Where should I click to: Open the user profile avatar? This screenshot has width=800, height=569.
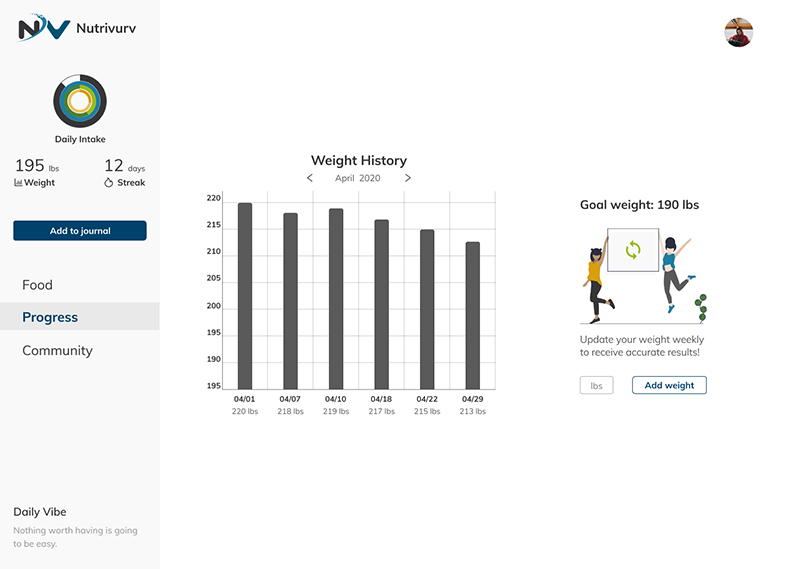[738, 32]
